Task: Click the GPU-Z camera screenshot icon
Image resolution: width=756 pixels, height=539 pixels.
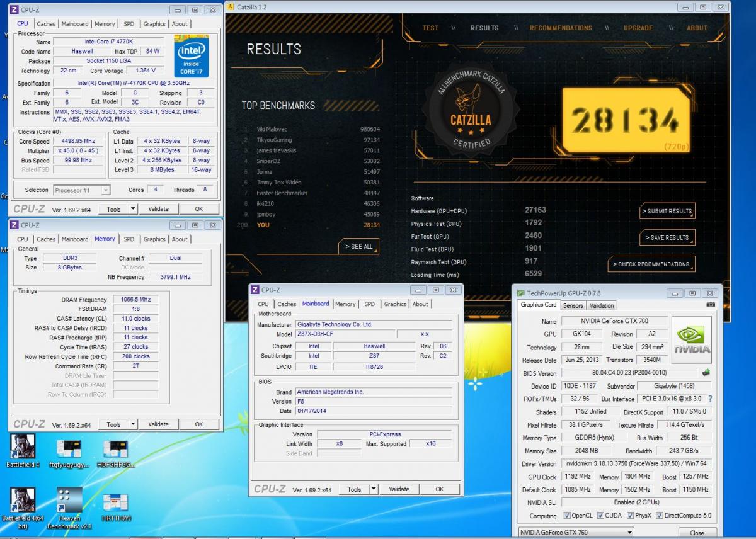Action: pyautogui.click(x=711, y=305)
